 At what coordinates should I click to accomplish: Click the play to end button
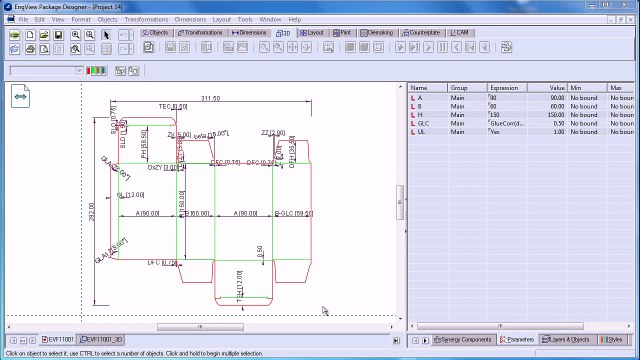(414, 47)
